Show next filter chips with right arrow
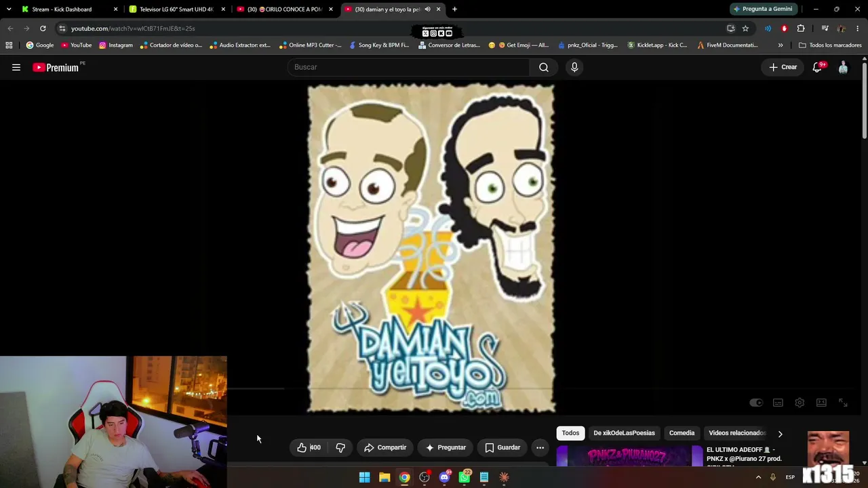 [780, 434]
